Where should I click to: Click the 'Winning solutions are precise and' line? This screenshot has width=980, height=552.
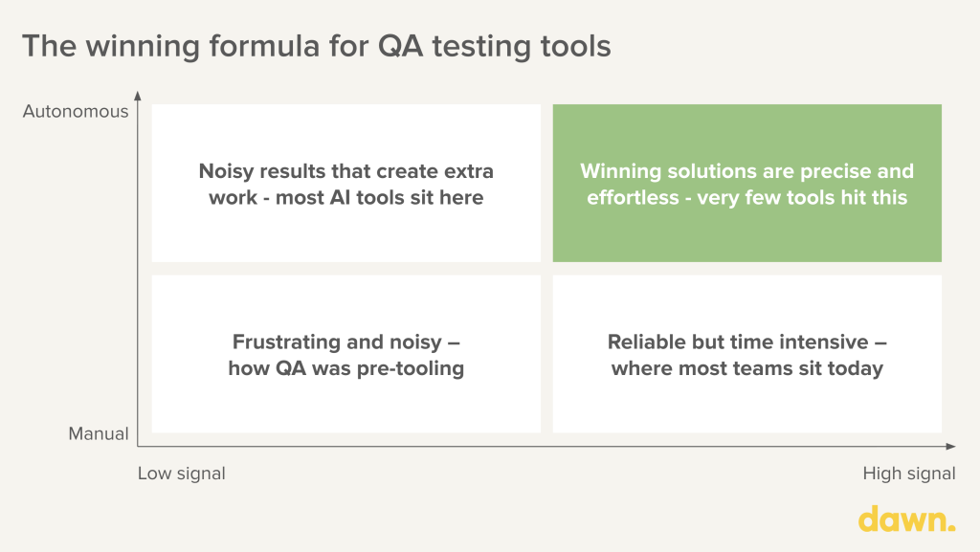[x=746, y=171]
